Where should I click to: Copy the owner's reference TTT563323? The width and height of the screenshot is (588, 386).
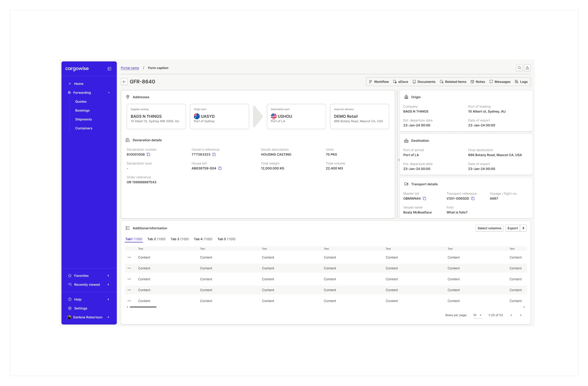click(x=214, y=155)
